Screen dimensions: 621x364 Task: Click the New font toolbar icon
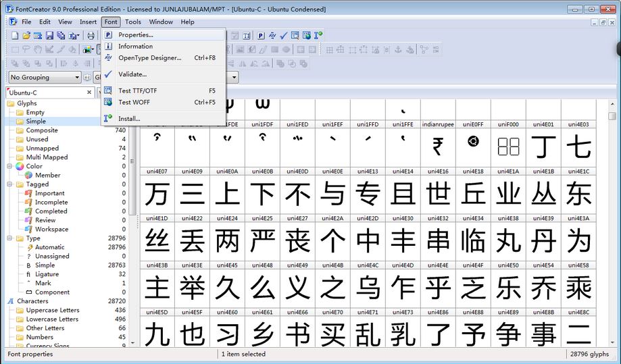(15, 36)
